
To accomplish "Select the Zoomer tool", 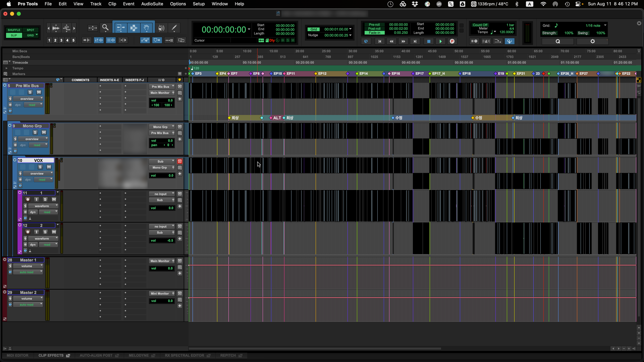I will pyautogui.click(x=105, y=28).
